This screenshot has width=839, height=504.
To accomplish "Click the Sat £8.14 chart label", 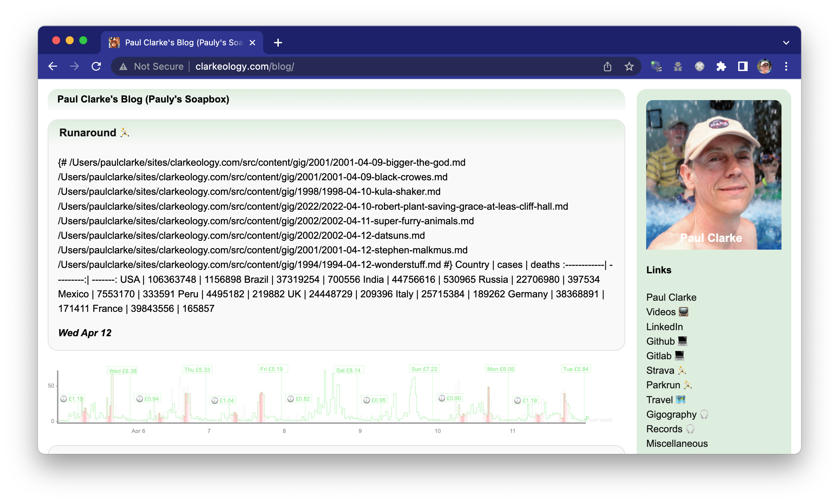I will (x=348, y=370).
